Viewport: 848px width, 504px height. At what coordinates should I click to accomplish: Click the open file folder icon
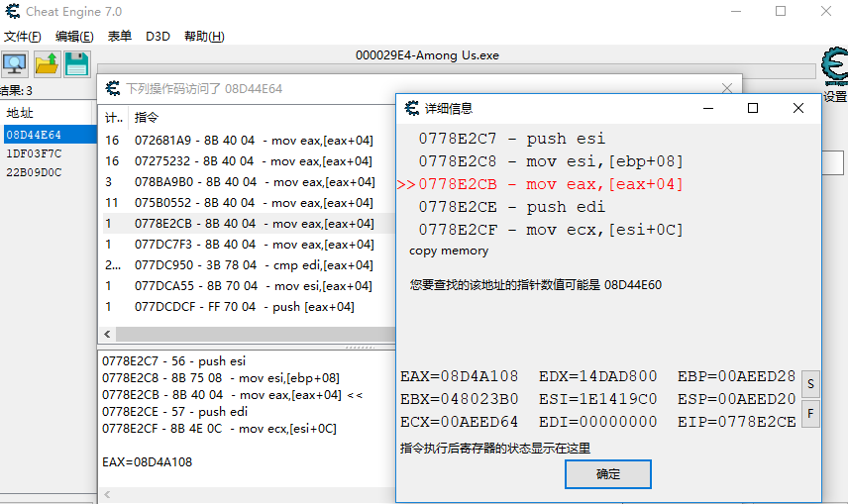pyautogui.click(x=47, y=63)
